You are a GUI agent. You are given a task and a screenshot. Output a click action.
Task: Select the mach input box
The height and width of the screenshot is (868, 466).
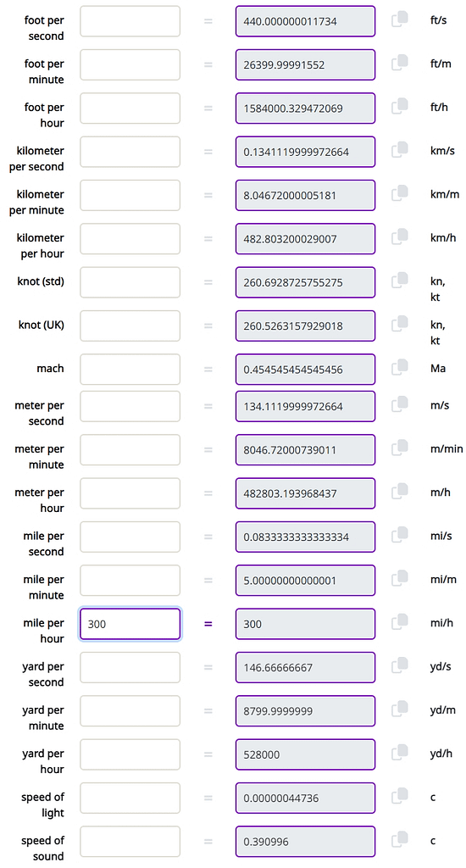point(130,370)
